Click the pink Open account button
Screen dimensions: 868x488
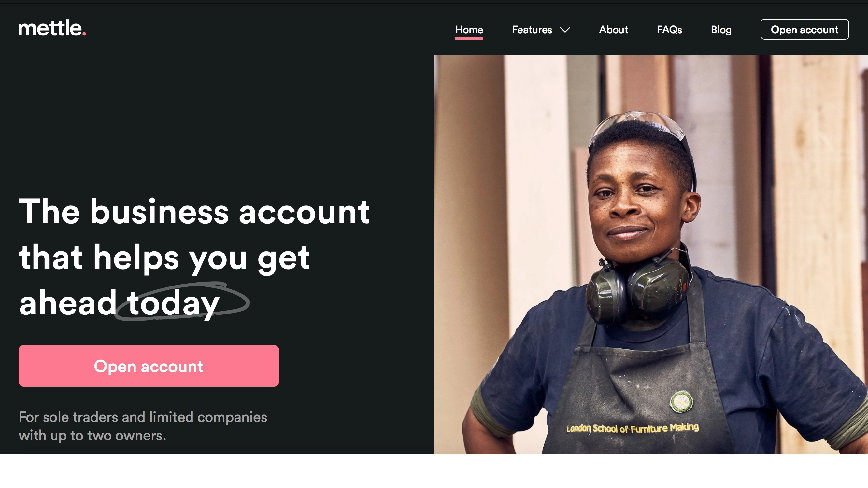point(149,366)
